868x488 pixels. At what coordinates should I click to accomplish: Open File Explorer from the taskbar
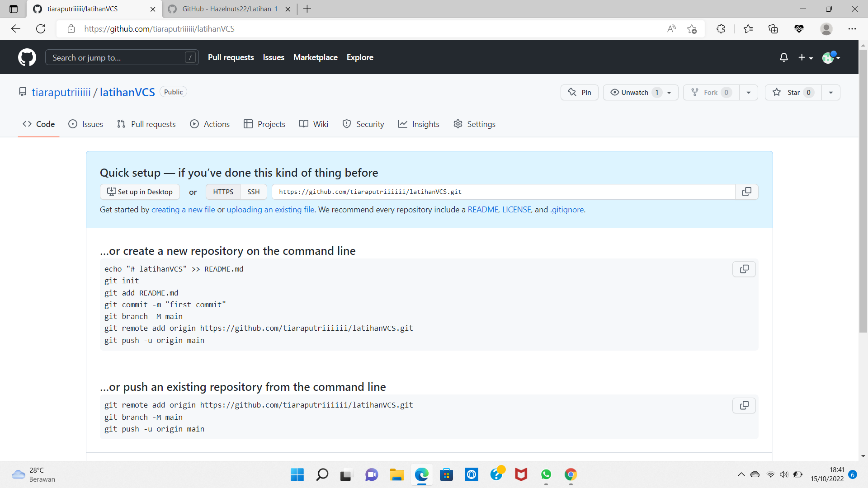(396, 474)
